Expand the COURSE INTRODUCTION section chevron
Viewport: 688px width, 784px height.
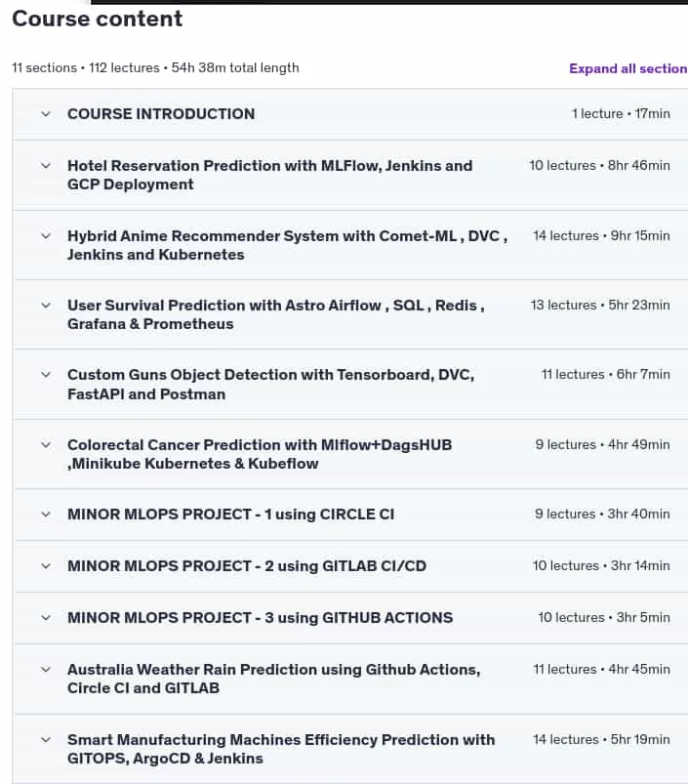coord(46,114)
